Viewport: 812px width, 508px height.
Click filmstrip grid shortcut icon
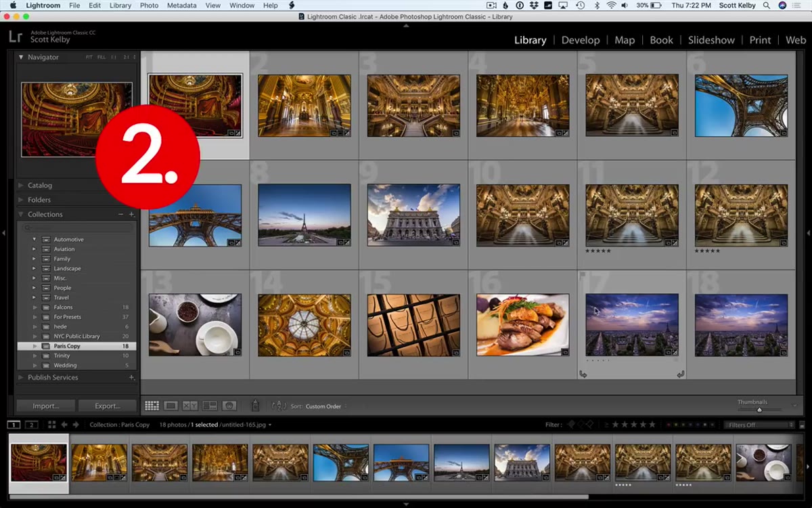click(51, 425)
